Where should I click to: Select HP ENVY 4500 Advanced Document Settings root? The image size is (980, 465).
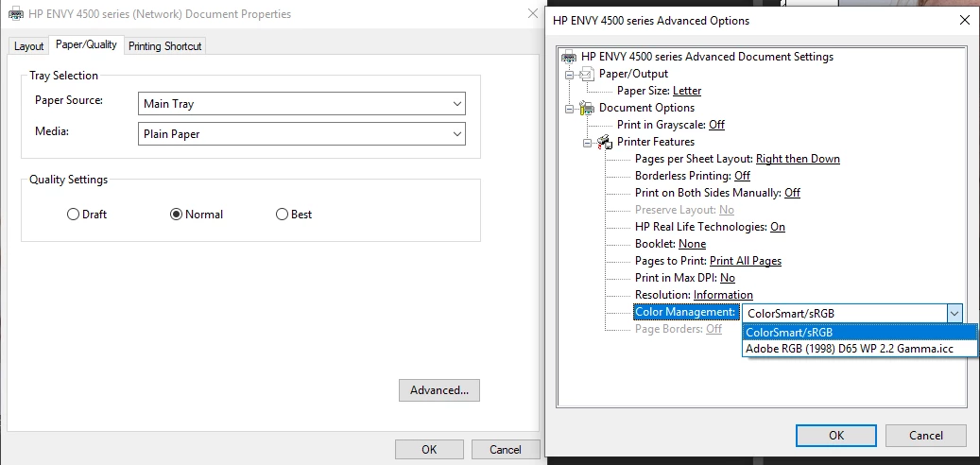(x=707, y=57)
